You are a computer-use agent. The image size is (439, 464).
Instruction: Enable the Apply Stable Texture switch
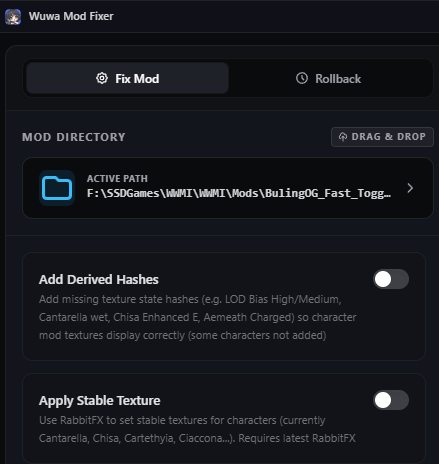pos(391,400)
